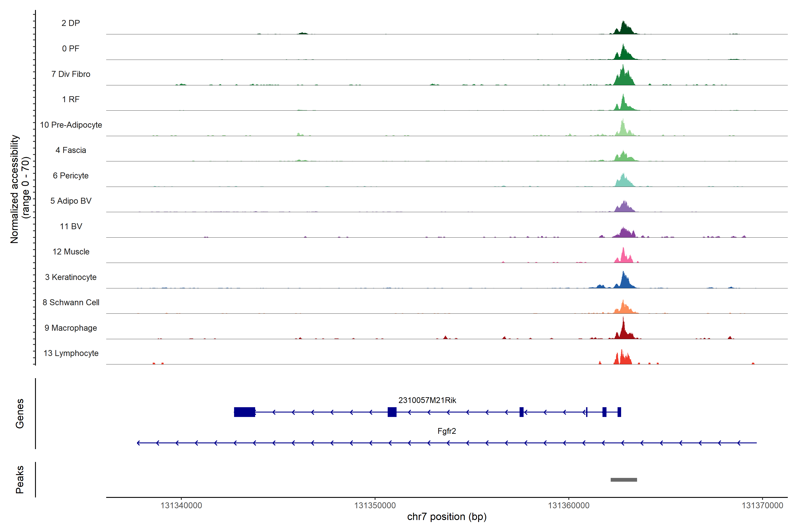Click the 2310057M21Rik gene name label
Viewport: 798px width, 532px height.
point(427,400)
